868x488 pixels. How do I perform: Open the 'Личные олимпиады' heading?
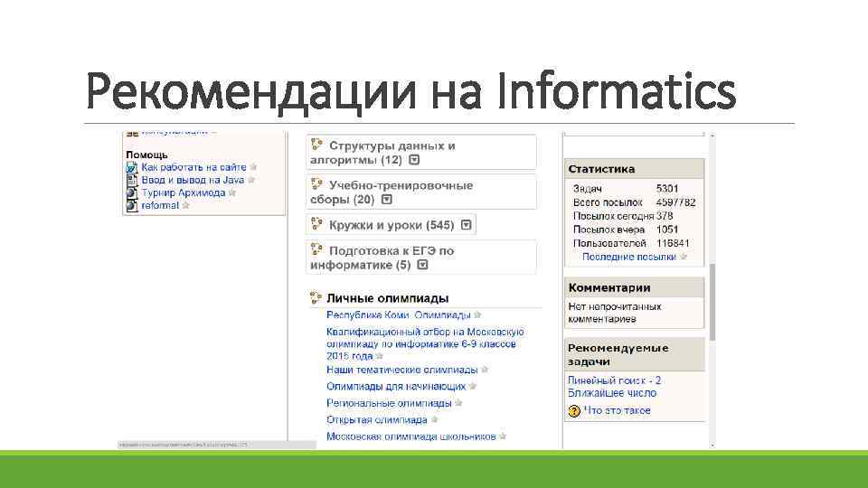pyautogui.click(x=388, y=298)
